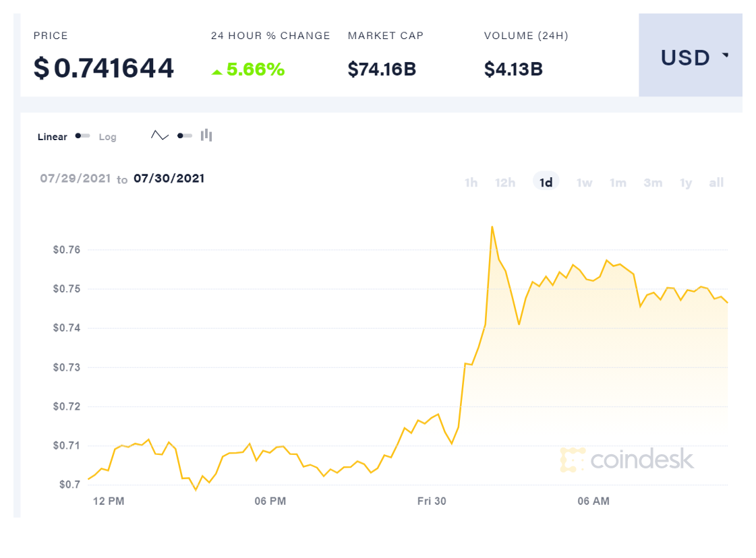Click the CoinDesk watermark logo
This screenshot has height=558, width=756.
[x=627, y=460]
